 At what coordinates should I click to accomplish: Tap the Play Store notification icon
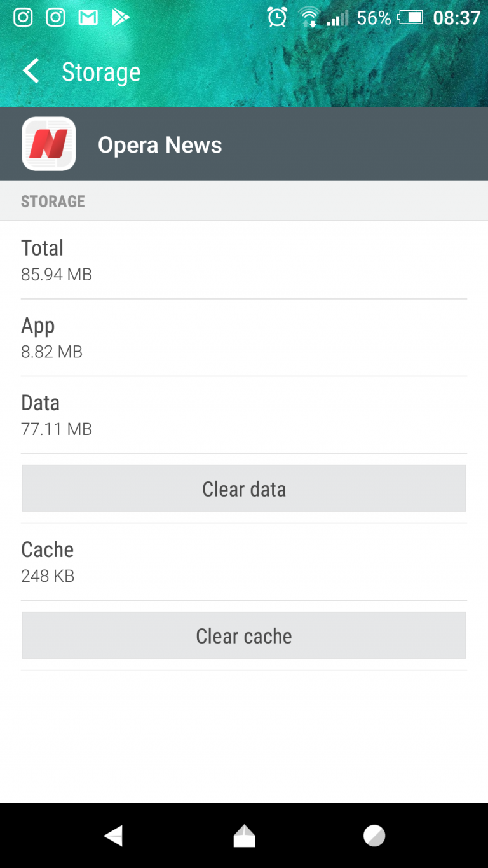120,17
